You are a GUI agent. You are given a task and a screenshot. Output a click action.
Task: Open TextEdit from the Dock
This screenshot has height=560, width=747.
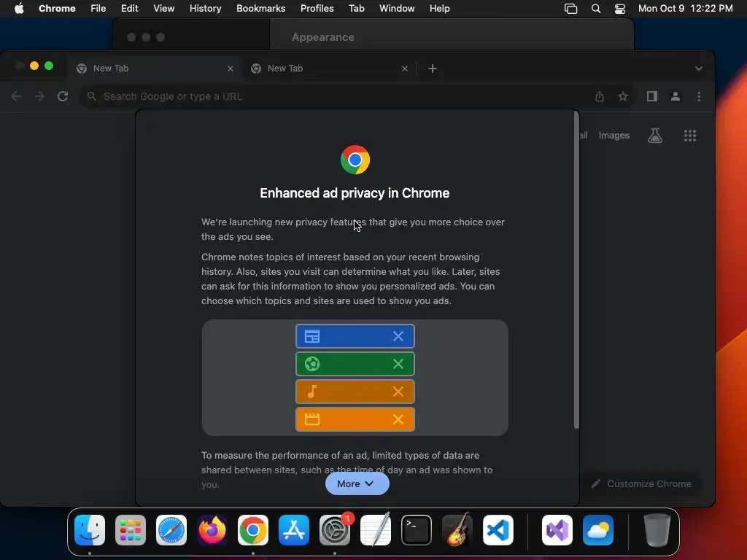(376, 530)
